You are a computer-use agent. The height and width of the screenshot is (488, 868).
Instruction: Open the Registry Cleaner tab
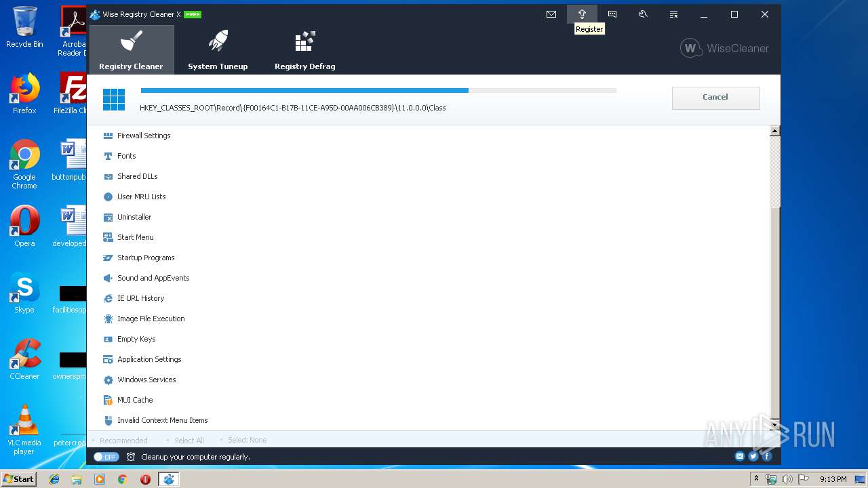[x=131, y=49]
